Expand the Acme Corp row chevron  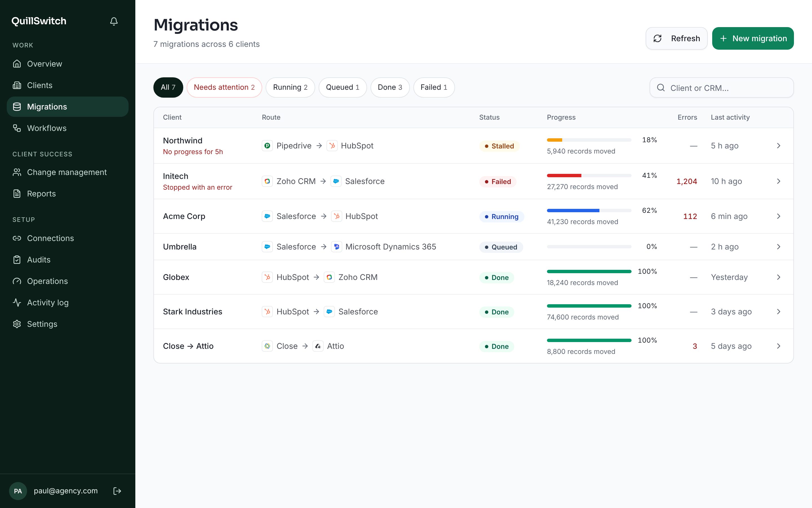coord(778,216)
